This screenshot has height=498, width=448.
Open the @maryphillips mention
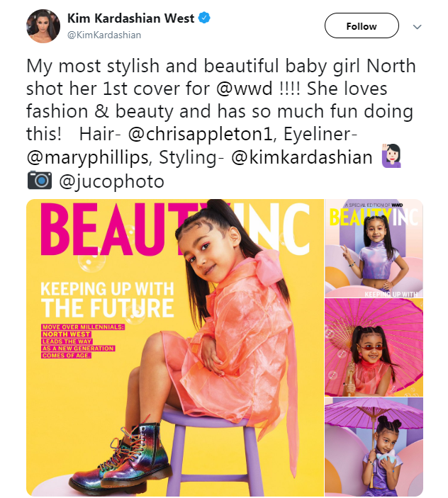(87, 157)
